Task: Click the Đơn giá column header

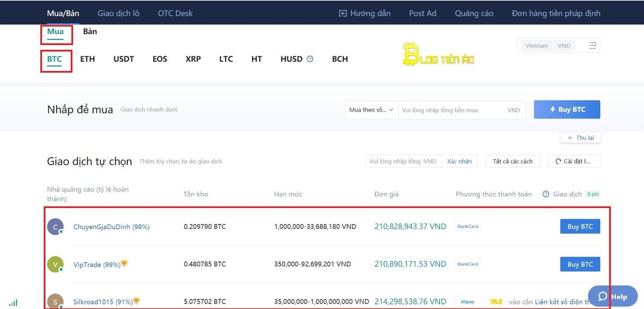Action: pyautogui.click(x=386, y=194)
